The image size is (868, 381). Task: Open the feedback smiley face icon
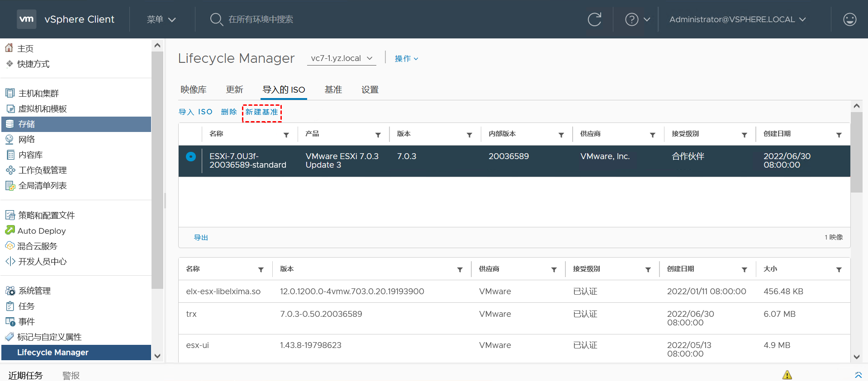(x=849, y=19)
